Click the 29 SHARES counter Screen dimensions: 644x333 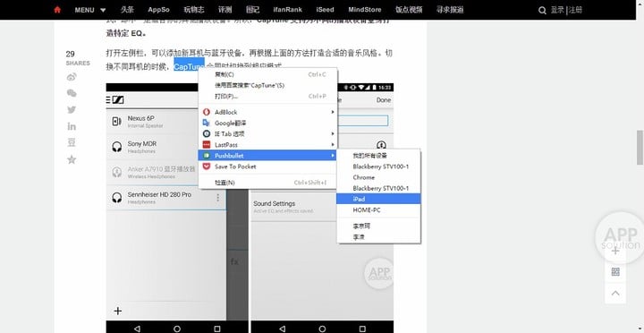pos(78,58)
